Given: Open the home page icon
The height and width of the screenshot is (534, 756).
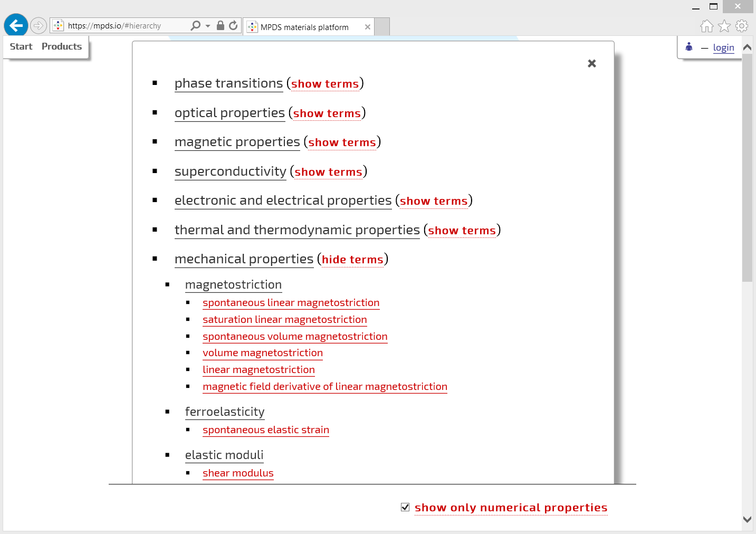Looking at the screenshot, I should [706, 25].
